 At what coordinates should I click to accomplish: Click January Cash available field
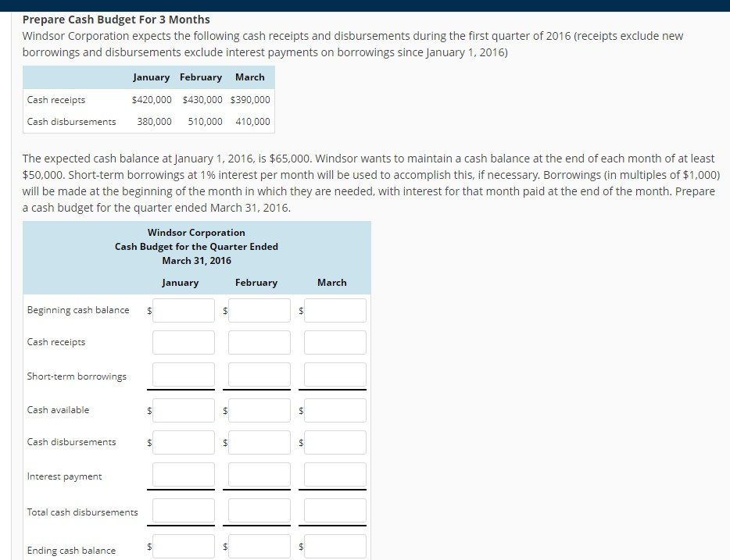[x=184, y=410]
